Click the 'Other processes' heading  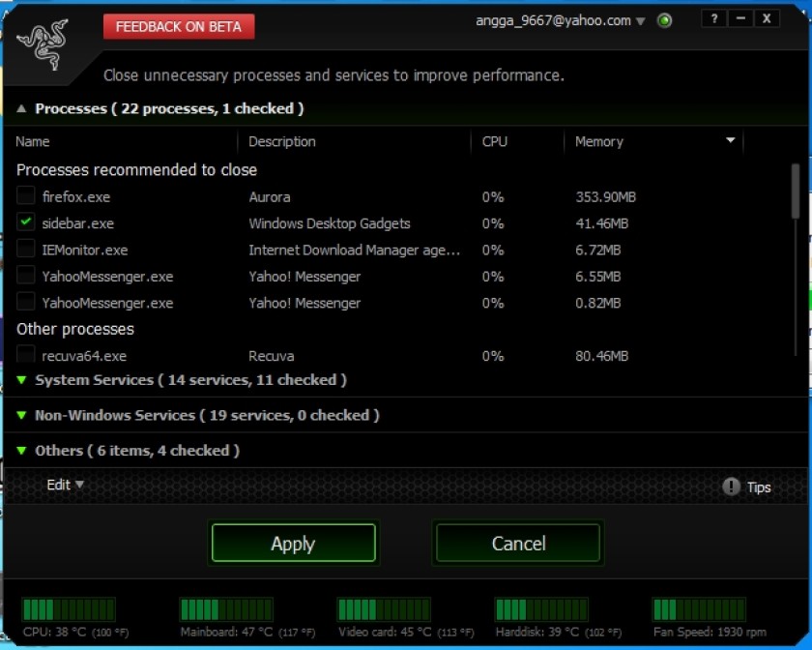coord(75,329)
